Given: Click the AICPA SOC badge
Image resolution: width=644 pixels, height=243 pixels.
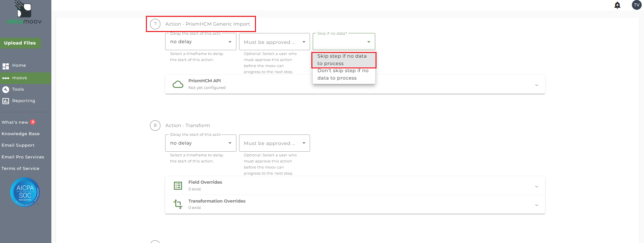Looking at the screenshot, I should point(25,192).
